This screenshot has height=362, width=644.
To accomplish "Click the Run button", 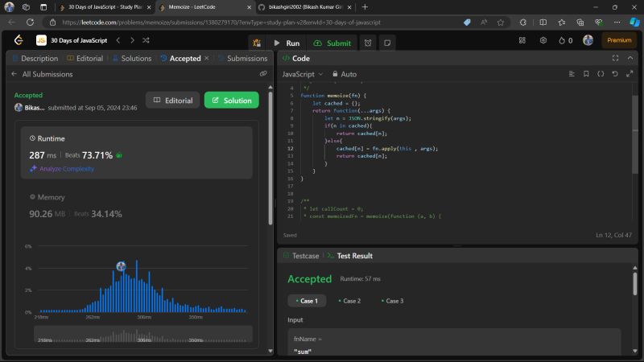I will tap(287, 43).
